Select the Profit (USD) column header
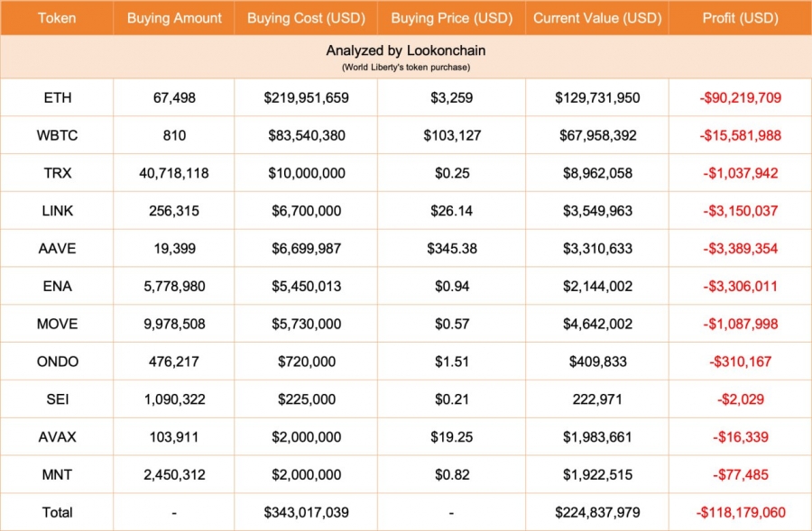The width and height of the screenshot is (812, 531). pyautogui.click(x=740, y=18)
